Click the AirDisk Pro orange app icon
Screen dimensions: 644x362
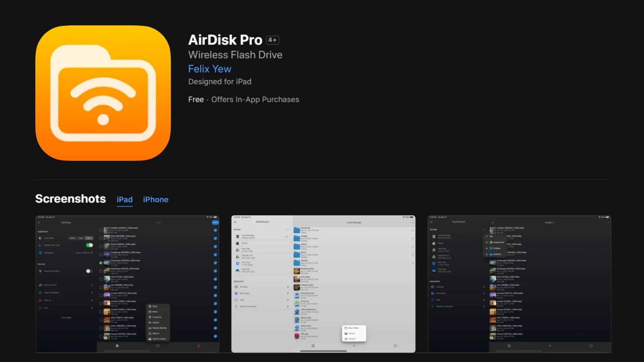click(103, 93)
